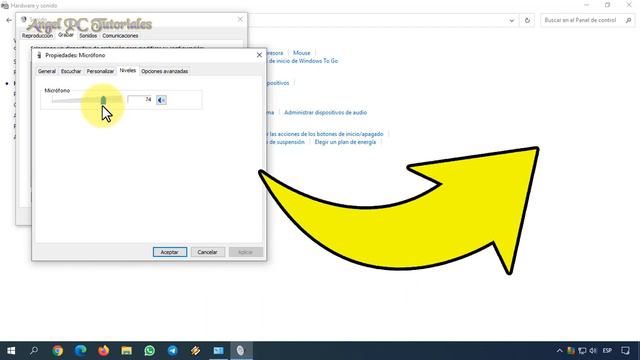This screenshot has width=640, height=360.
Task: Restore down the Control Panel window
Action: [x=607, y=5]
